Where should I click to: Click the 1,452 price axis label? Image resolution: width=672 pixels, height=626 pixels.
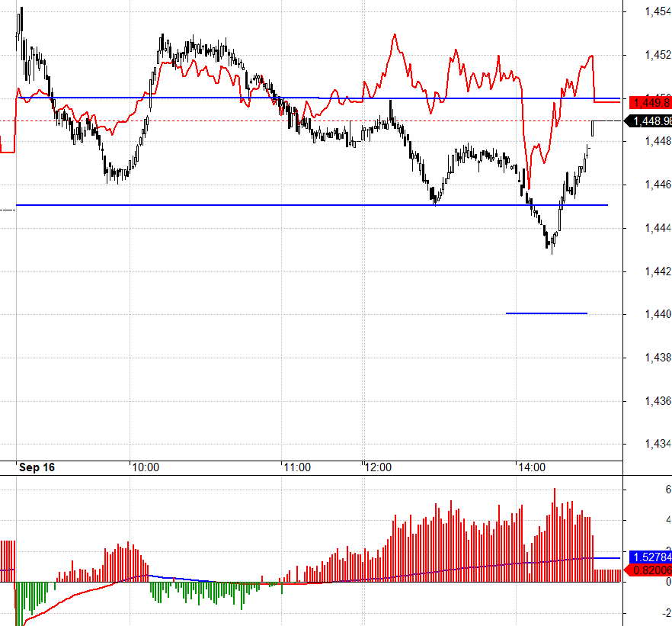657,55
